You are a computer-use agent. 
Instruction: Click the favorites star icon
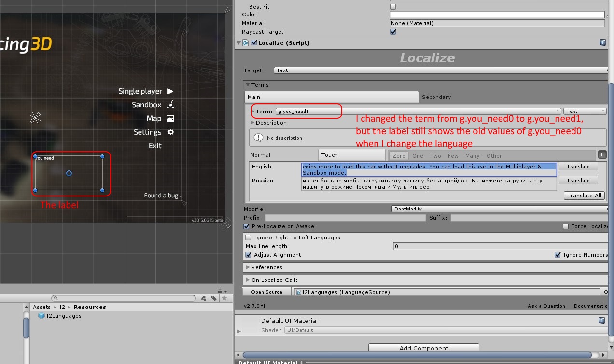coord(224,298)
